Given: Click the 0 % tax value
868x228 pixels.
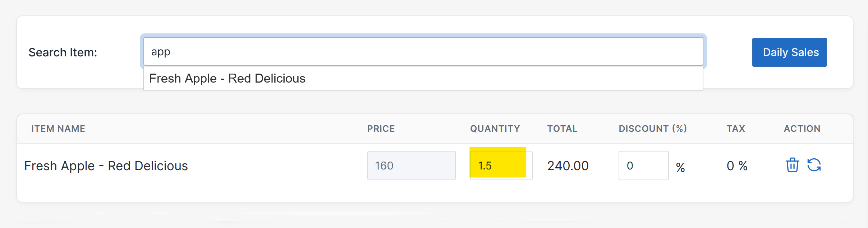Looking at the screenshot, I should (x=737, y=166).
